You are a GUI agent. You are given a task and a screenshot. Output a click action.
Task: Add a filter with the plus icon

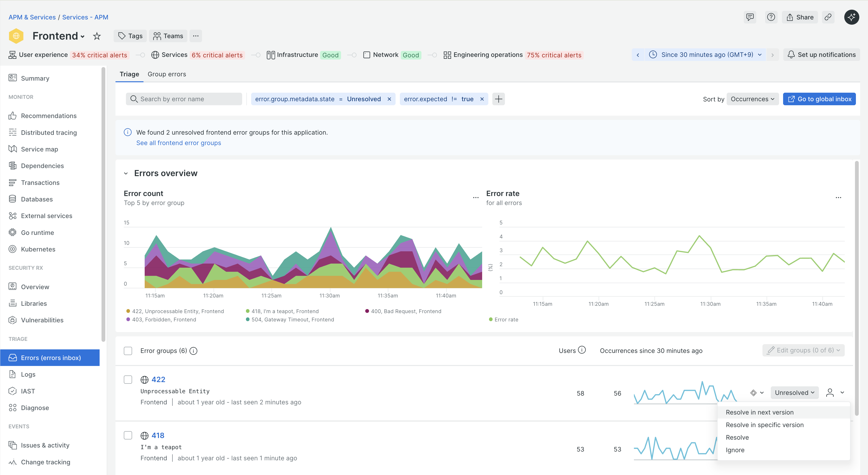498,99
